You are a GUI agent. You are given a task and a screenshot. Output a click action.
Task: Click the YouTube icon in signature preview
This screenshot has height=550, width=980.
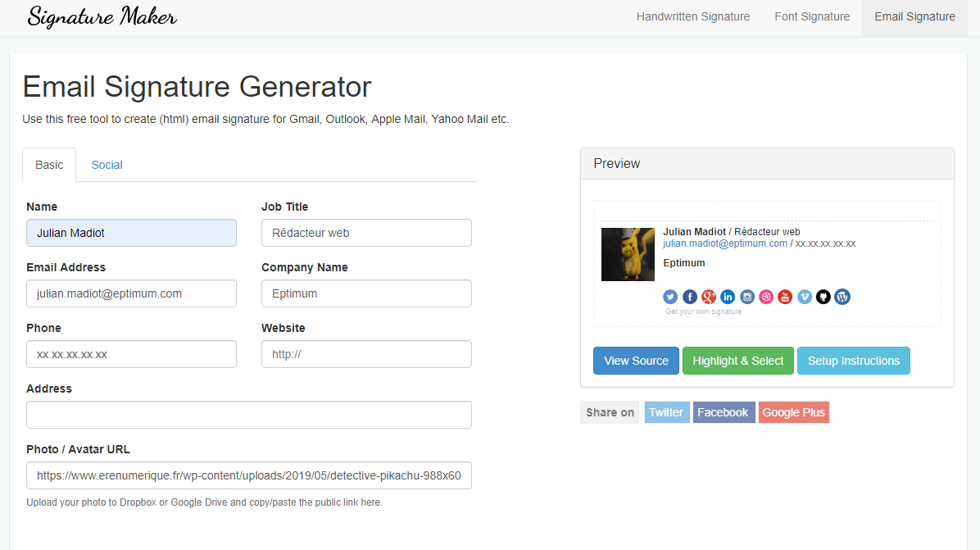[x=785, y=297]
